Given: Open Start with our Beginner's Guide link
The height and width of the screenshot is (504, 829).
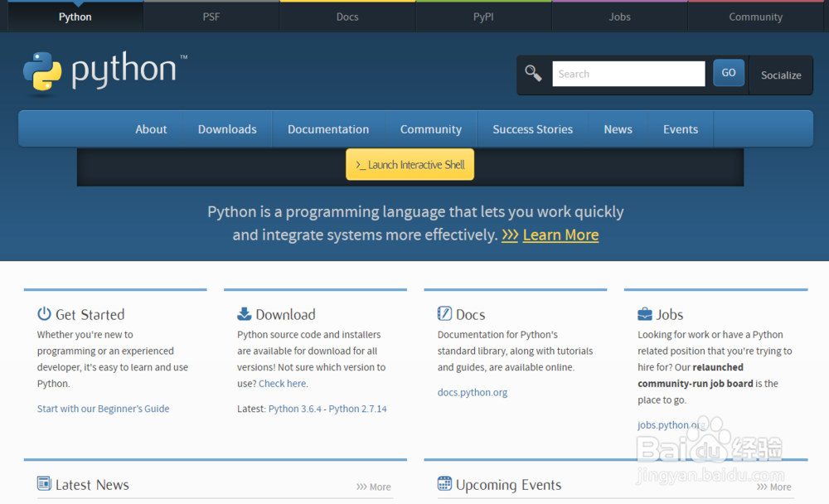Looking at the screenshot, I should pyautogui.click(x=103, y=409).
